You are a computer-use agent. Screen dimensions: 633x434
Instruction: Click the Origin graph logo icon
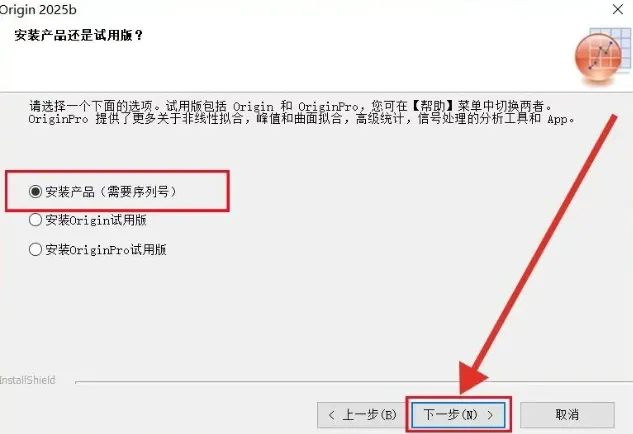(603, 55)
